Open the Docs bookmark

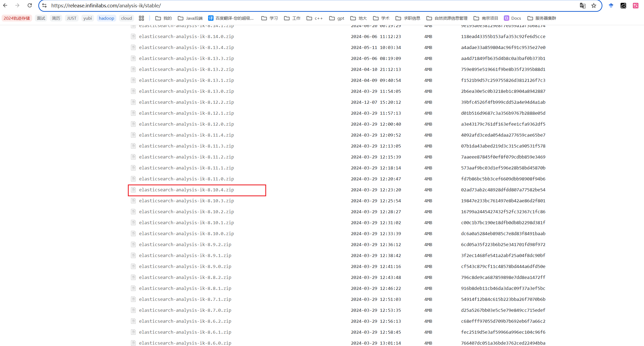pyautogui.click(x=512, y=18)
